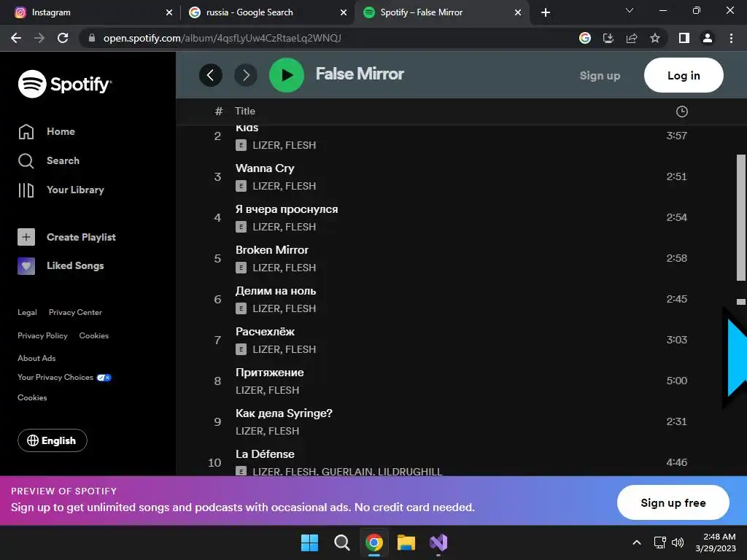The height and width of the screenshot is (560, 747).
Task: Open the Privacy Center link
Action: (75, 312)
